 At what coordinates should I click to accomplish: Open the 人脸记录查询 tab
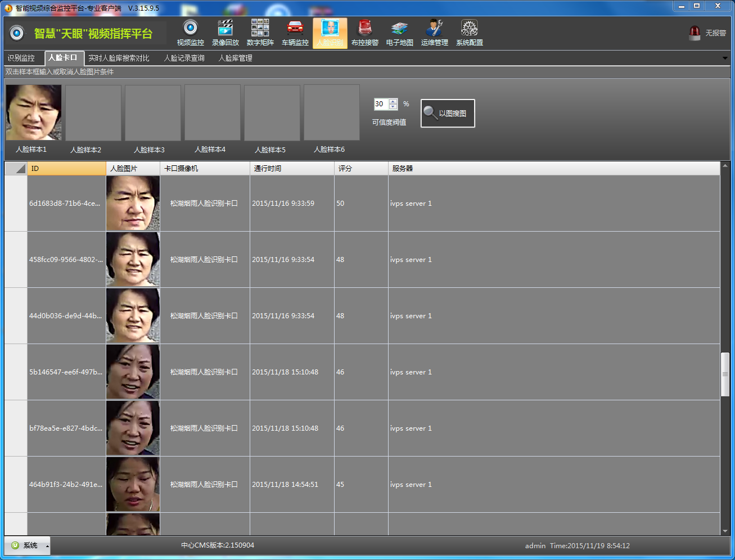pyautogui.click(x=184, y=58)
